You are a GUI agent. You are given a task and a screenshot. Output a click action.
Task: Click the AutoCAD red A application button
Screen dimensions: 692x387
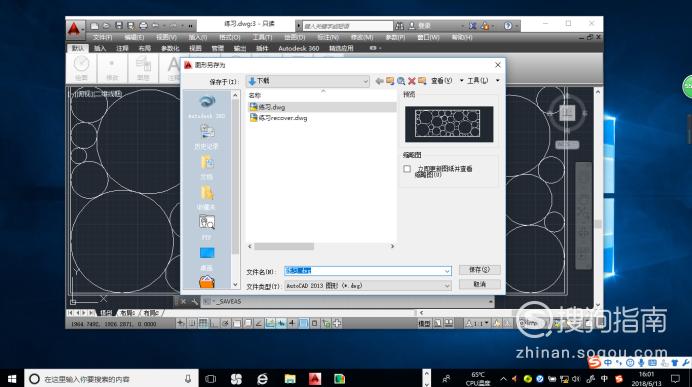click(x=74, y=29)
